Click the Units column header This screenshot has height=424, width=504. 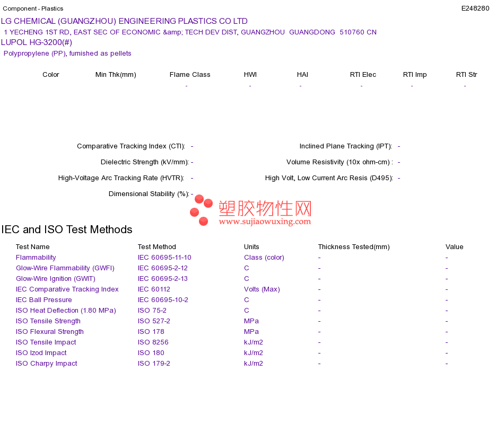pyautogui.click(x=251, y=247)
